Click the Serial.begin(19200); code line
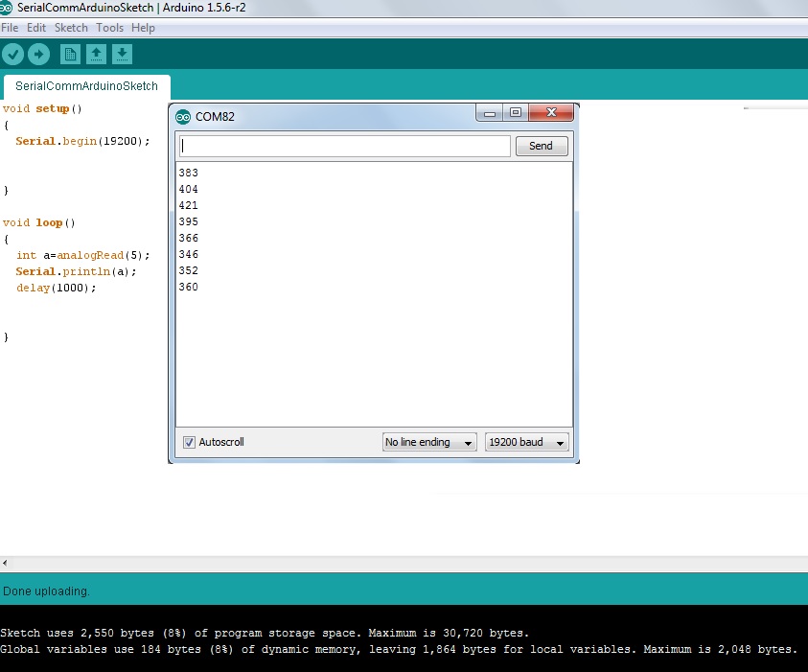808x672 pixels. (82, 141)
